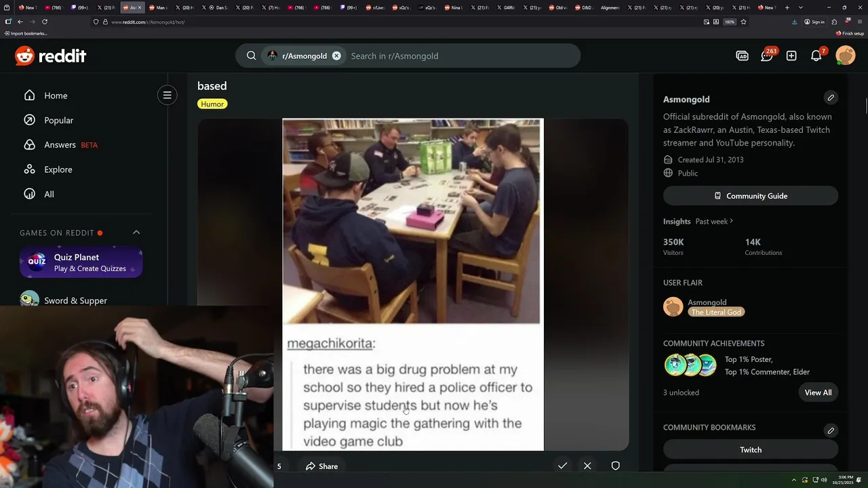868x488 pixels.
Task: Open the Sword & Supper game
Action: 75,300
